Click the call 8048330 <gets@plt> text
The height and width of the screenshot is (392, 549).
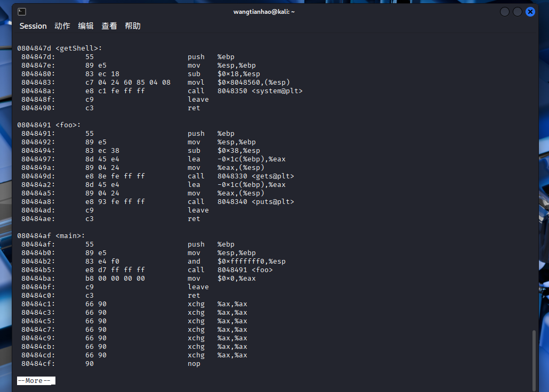[x=241, y=176]
